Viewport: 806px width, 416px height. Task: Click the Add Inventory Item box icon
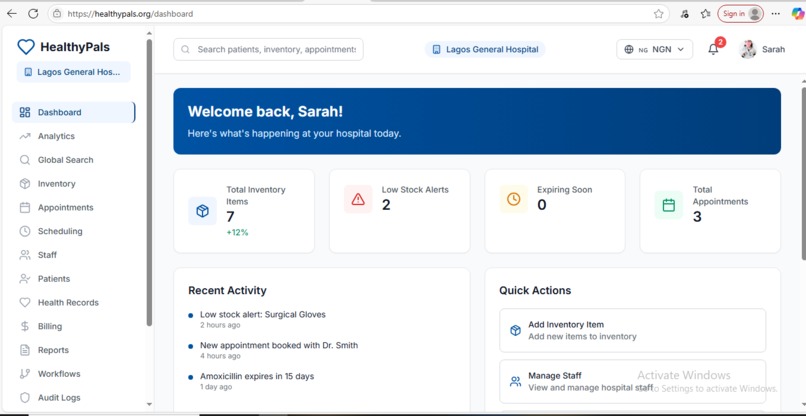tap(516, 331)
